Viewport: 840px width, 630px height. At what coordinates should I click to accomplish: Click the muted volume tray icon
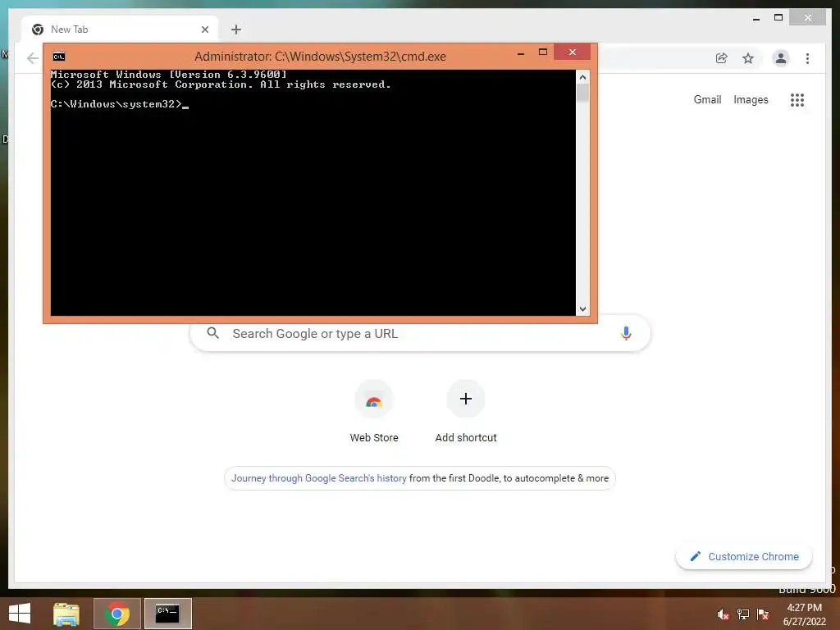[x=723, y=614]
